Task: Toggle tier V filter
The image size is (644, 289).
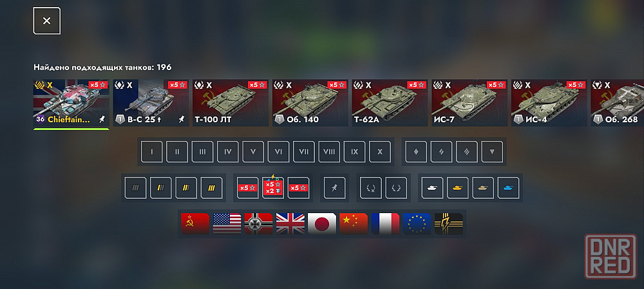Action: (253, 152)
